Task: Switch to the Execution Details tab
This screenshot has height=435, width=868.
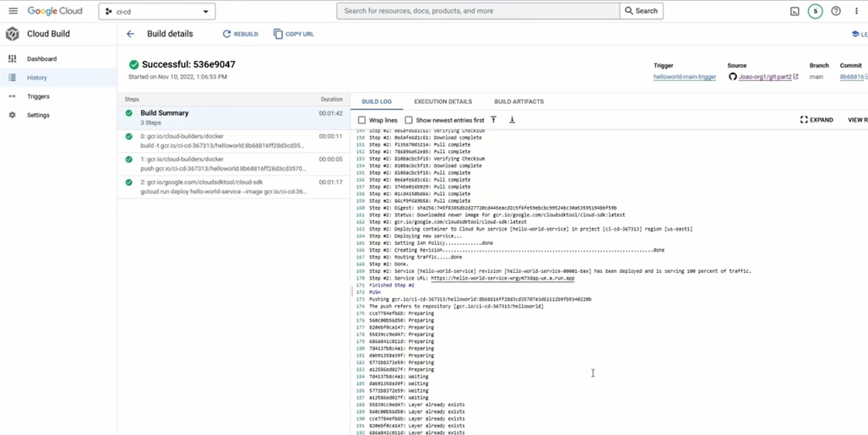Action: click(442, 101)
